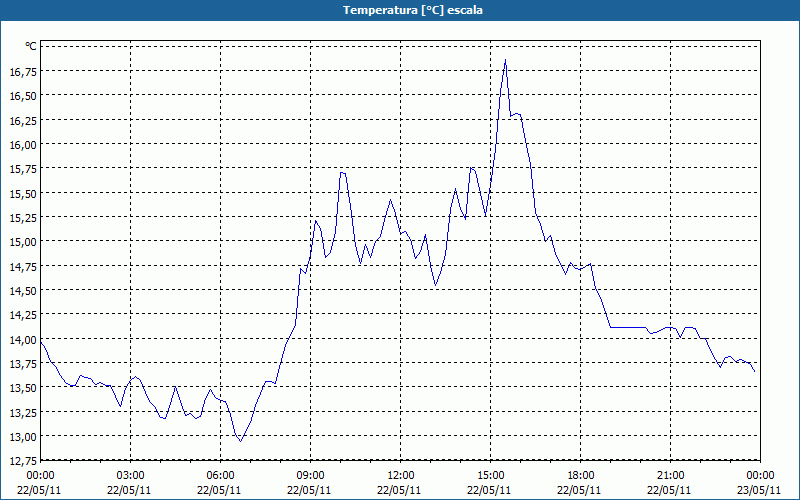The height and width of the screenshot is (500, 800).
Task: Click the 15,50 y-axis label
Action: click(x=23, y=193)
